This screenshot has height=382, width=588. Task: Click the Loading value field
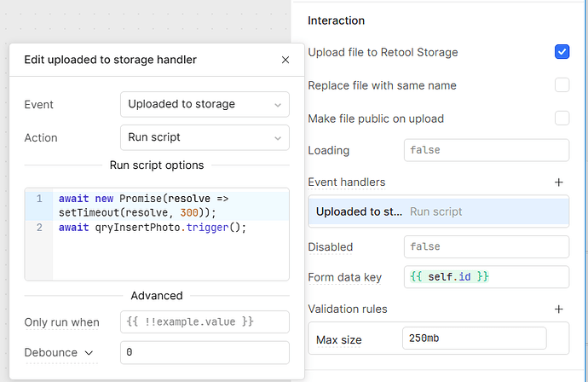click(x=486, y=150)
